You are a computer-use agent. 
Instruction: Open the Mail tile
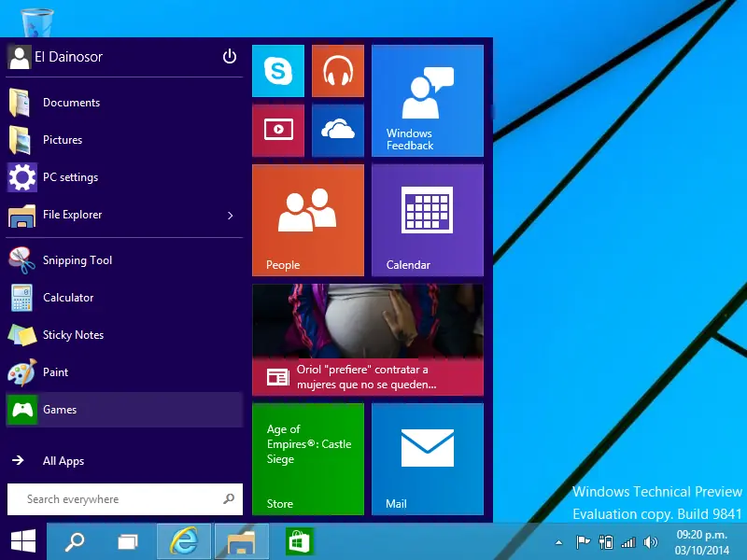[x=427, y=459]
